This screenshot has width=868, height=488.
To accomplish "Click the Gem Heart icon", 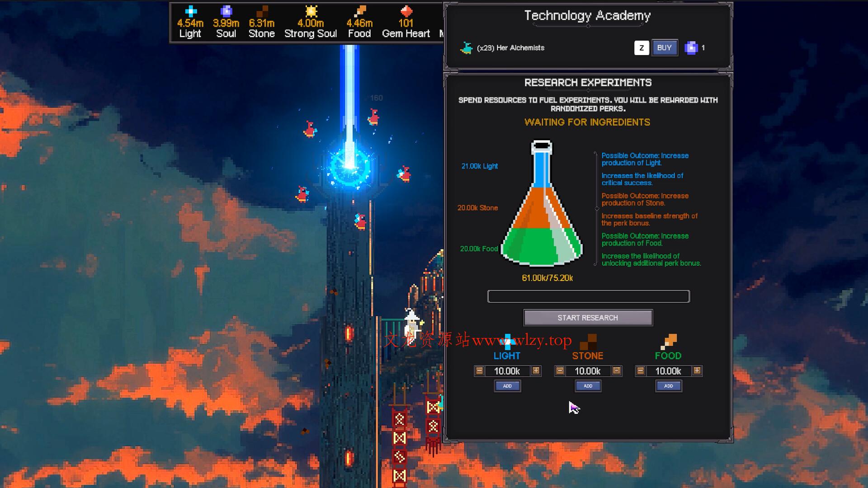I will pyautogui.click(x=406, y=11).
